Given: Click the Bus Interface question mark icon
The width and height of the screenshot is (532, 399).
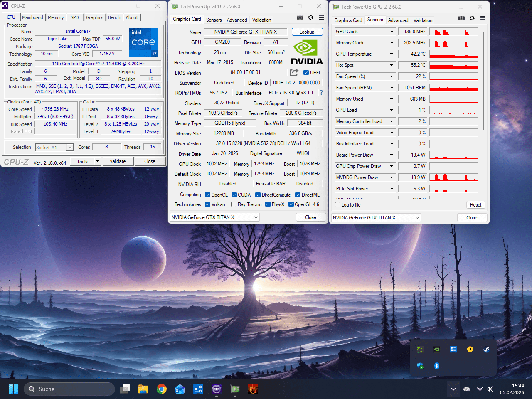Looking at the screenshot, I should point(321,93).
